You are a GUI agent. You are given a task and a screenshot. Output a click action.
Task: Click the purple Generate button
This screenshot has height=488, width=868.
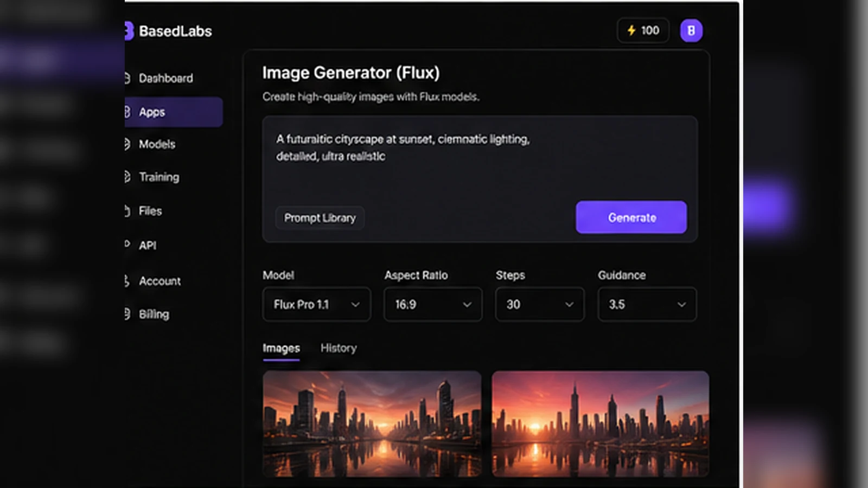pyautogui.click(x=631, y=217)
